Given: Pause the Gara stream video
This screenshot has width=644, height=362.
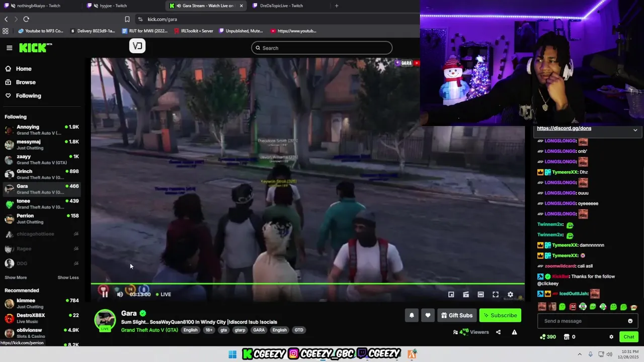Looking at the screenshot, I should point(105,294).
